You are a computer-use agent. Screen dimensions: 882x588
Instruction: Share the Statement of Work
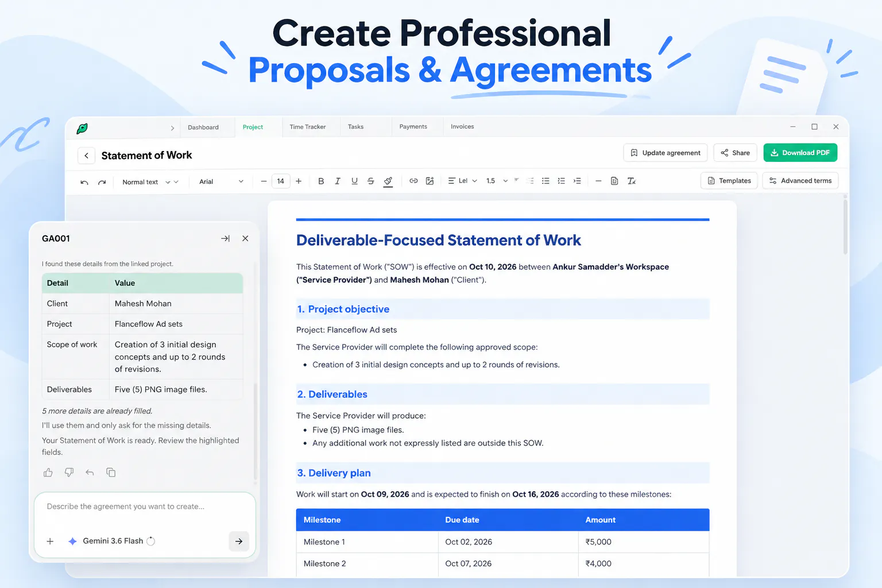(736, 153)
